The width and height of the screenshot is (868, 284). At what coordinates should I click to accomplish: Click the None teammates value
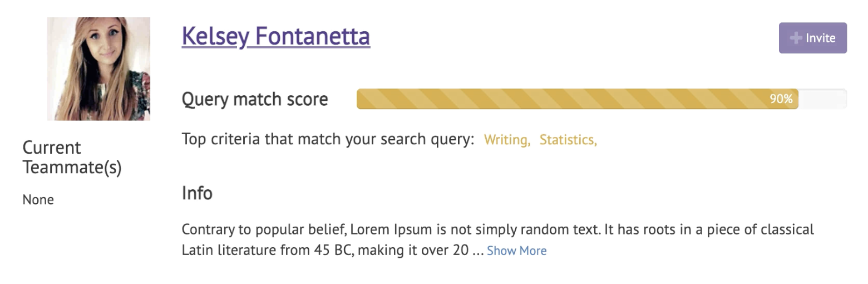coord(38,200)
